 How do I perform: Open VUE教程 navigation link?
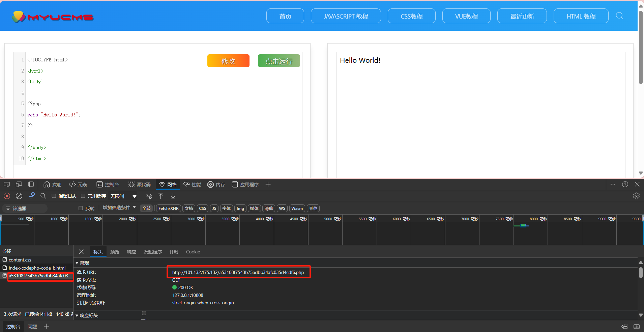466,16
